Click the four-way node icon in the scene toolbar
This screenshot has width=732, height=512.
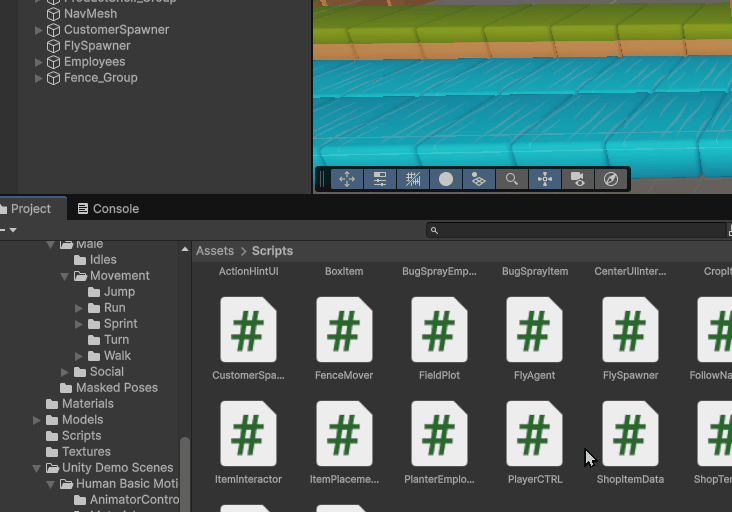[x=545, y=179]
